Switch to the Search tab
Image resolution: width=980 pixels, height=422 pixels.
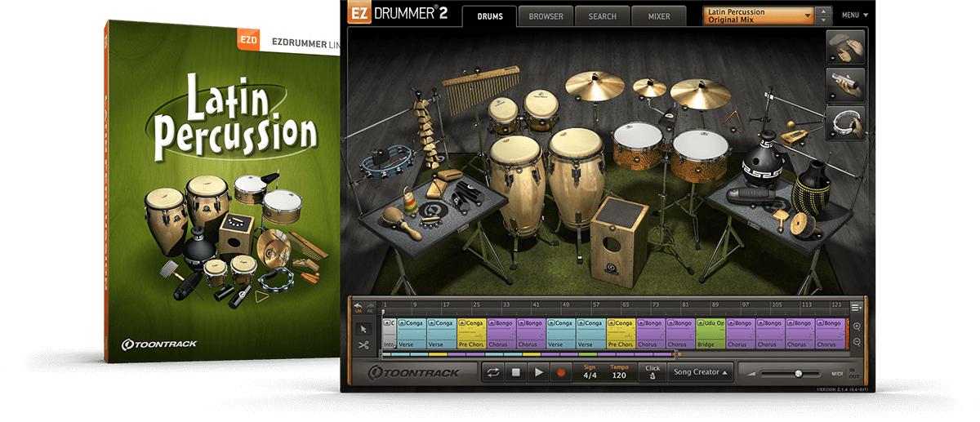point(602,16)
